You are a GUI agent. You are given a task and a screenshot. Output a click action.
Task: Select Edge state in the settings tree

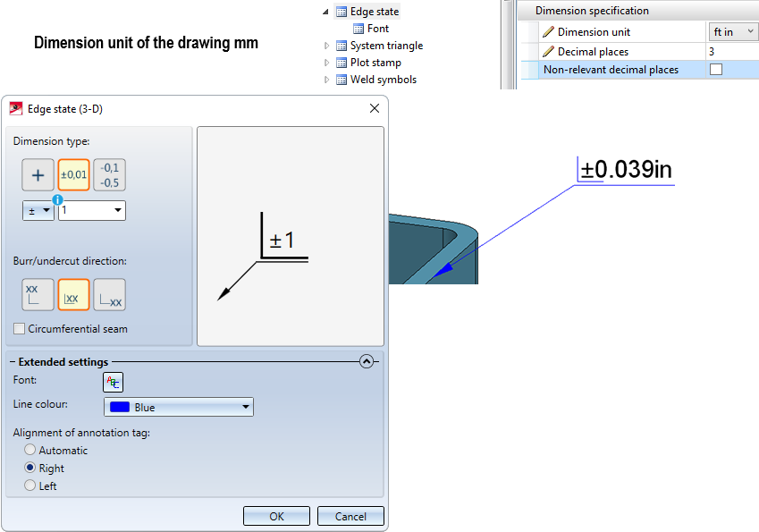(375, 12)
